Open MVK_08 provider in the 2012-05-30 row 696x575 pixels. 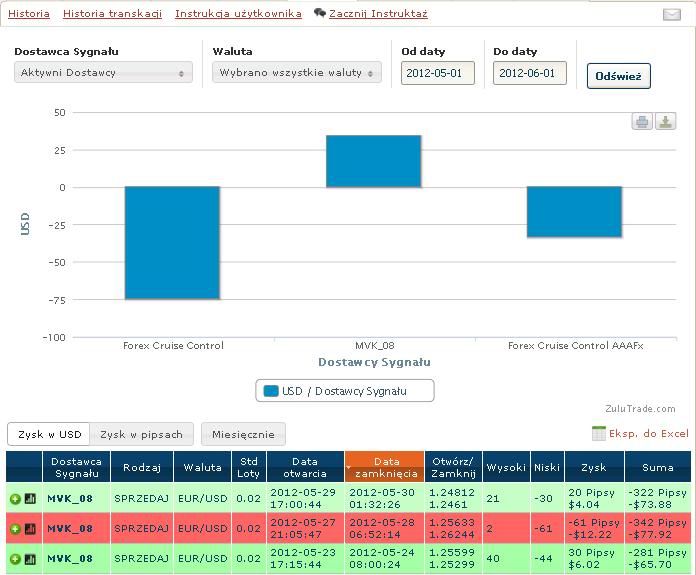pos(70,499)
